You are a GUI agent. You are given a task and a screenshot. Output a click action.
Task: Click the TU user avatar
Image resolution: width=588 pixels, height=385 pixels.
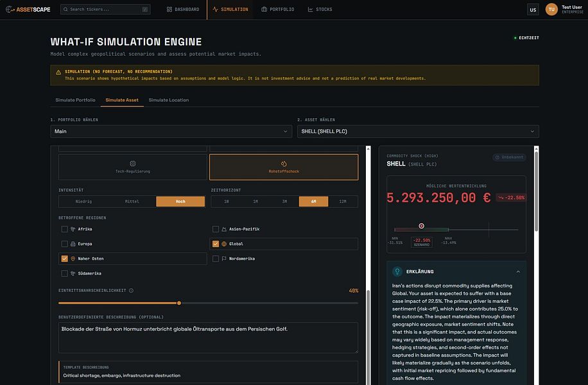point(551,10)
